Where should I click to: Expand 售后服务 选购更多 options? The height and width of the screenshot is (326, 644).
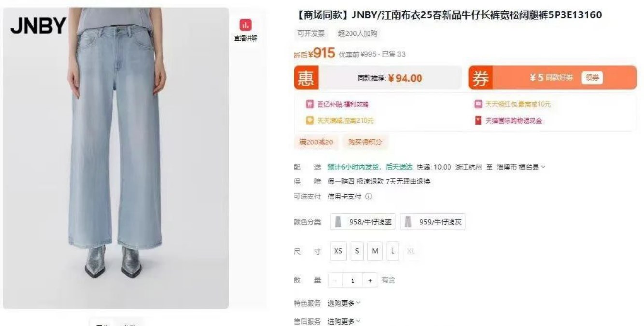pos(344,321)
